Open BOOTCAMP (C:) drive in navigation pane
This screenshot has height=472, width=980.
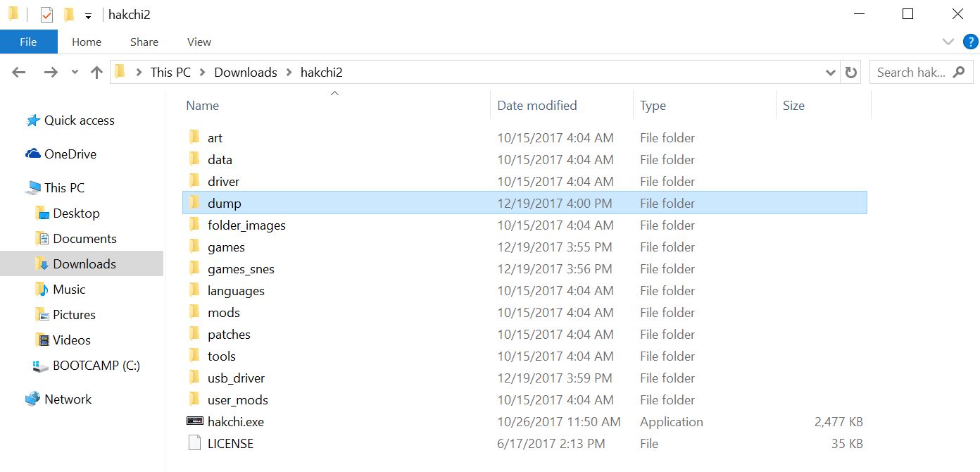coord(96,366)
